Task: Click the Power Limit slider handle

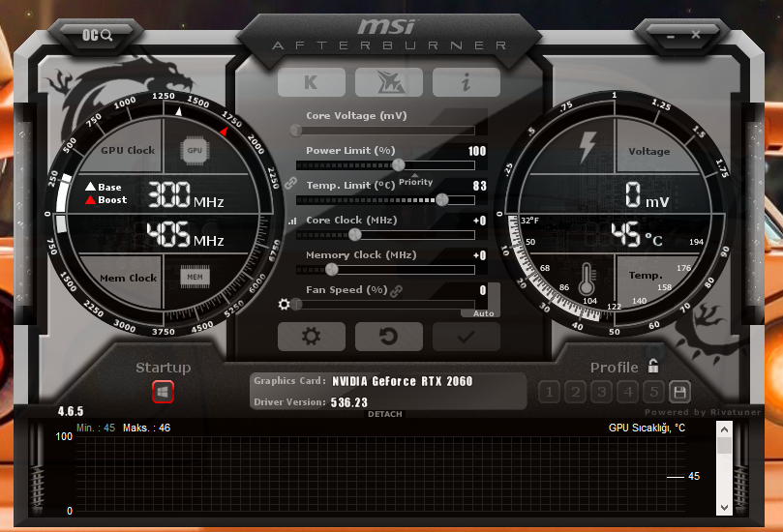Action: [399, 164]
